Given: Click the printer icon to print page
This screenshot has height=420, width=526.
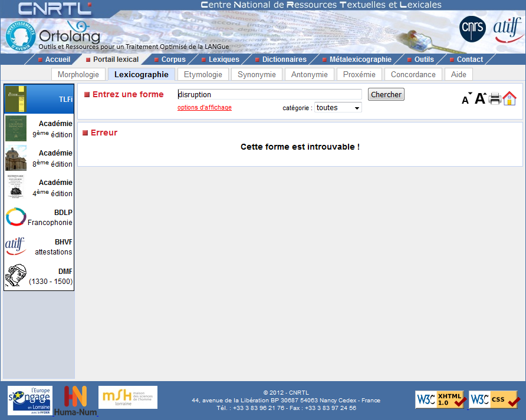Looking at the screenshot, I should click(x=495, y=98).
